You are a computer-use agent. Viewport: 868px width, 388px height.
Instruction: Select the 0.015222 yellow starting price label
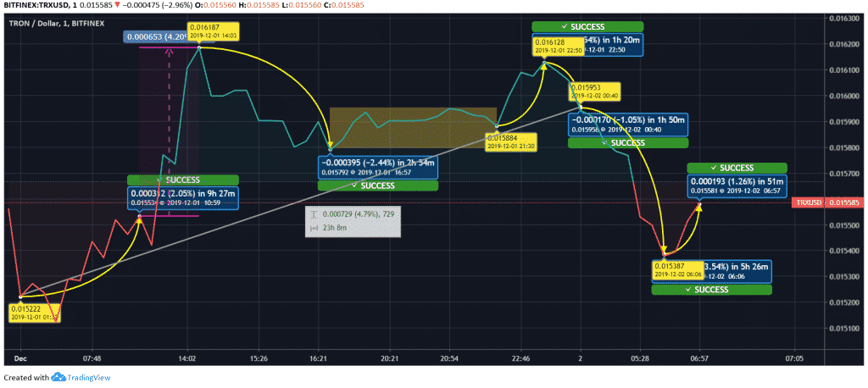coord(35,313)
